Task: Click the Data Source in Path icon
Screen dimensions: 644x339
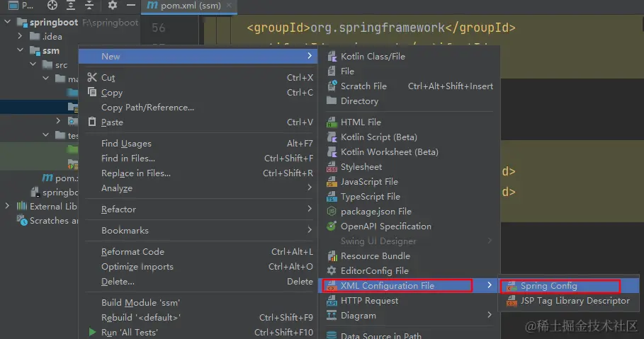Action: (332, 335)
